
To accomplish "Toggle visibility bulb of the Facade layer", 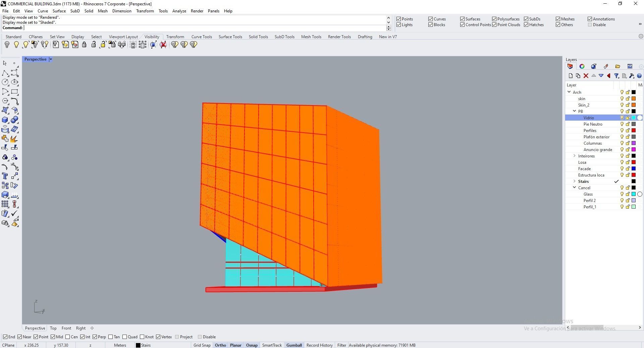I will 622,169.
